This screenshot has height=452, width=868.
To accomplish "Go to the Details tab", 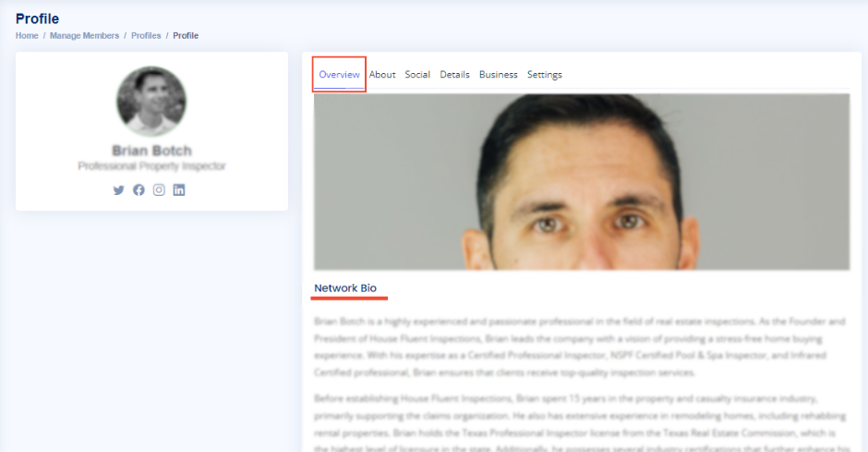I will [x=454, y=75].
